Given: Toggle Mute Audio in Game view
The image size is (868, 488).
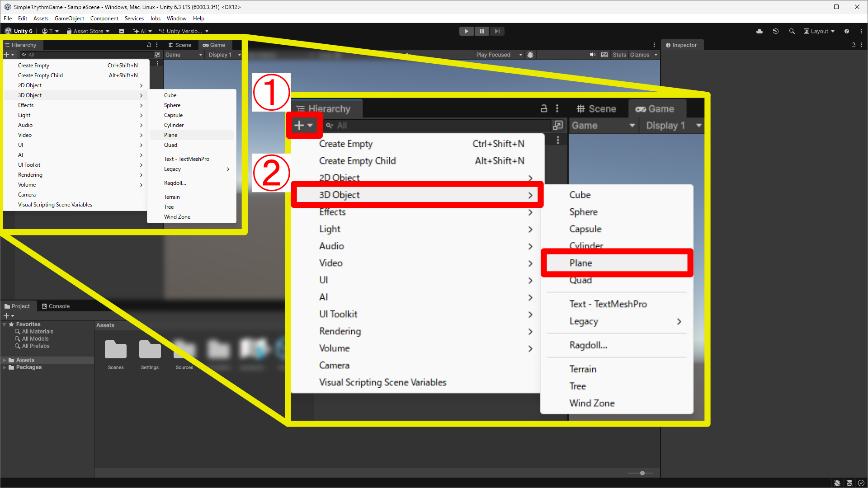Looking at the screenshot, I should tap(592, 55).
